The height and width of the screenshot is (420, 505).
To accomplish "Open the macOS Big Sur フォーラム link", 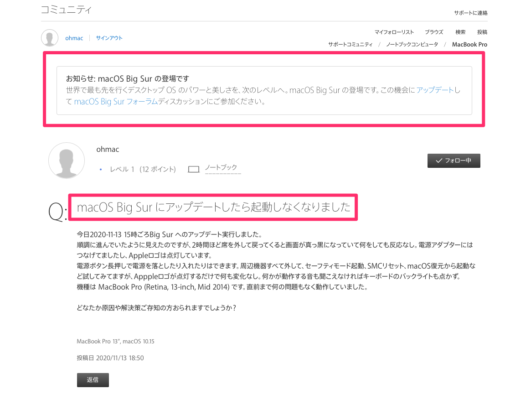I will 116,102.
